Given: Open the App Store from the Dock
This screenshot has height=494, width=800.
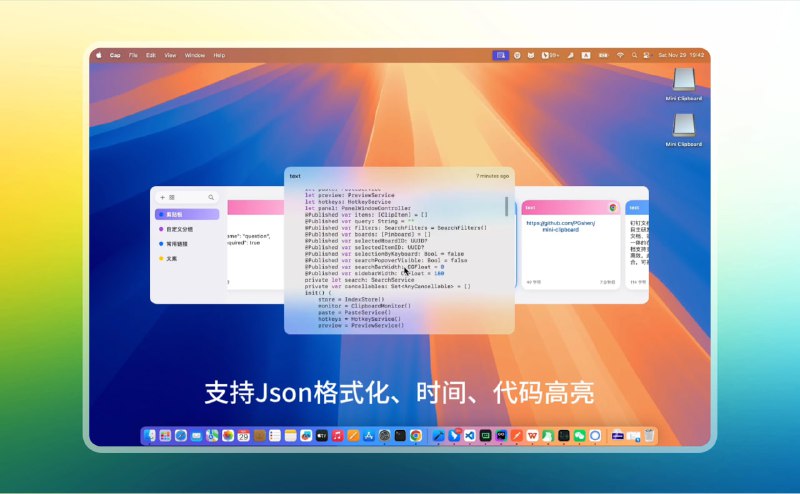Looking at the screenshot, I should [368, 435].
